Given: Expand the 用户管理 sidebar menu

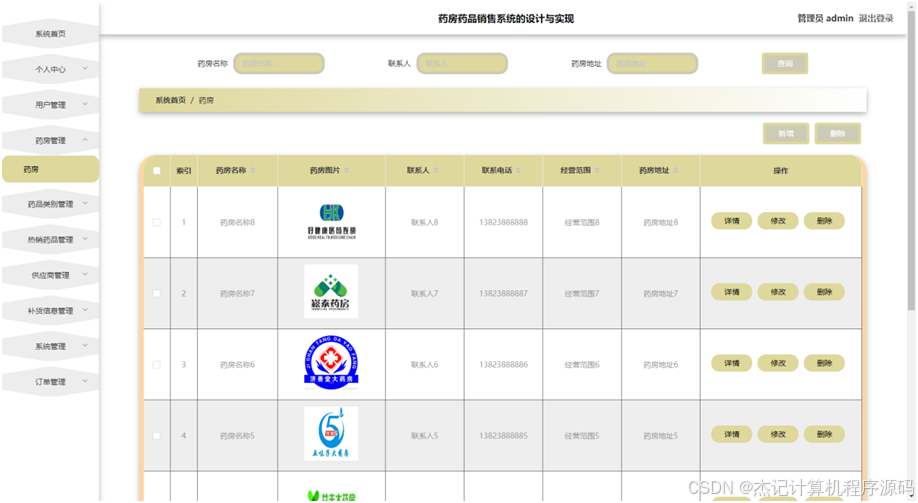Looking at the screenshot, I should 50,105.
